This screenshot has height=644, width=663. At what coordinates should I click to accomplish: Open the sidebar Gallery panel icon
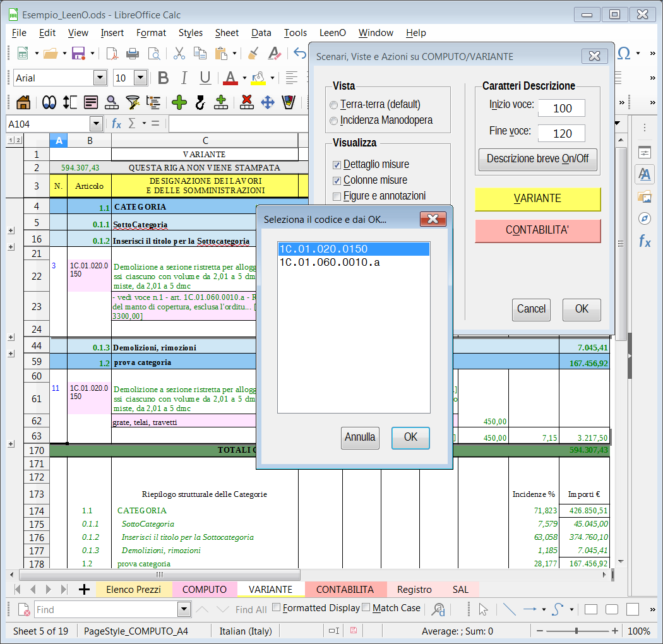(x=645, y=196)
